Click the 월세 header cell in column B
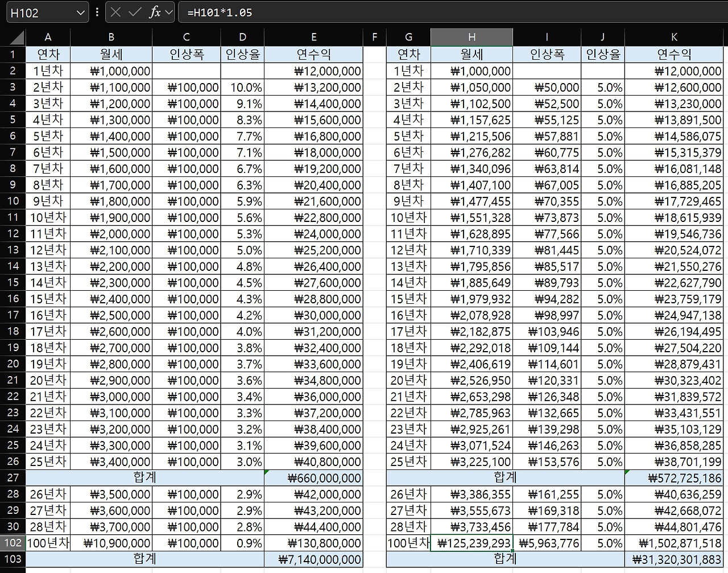This screenshot has width=728, height=573. [111, 55]
